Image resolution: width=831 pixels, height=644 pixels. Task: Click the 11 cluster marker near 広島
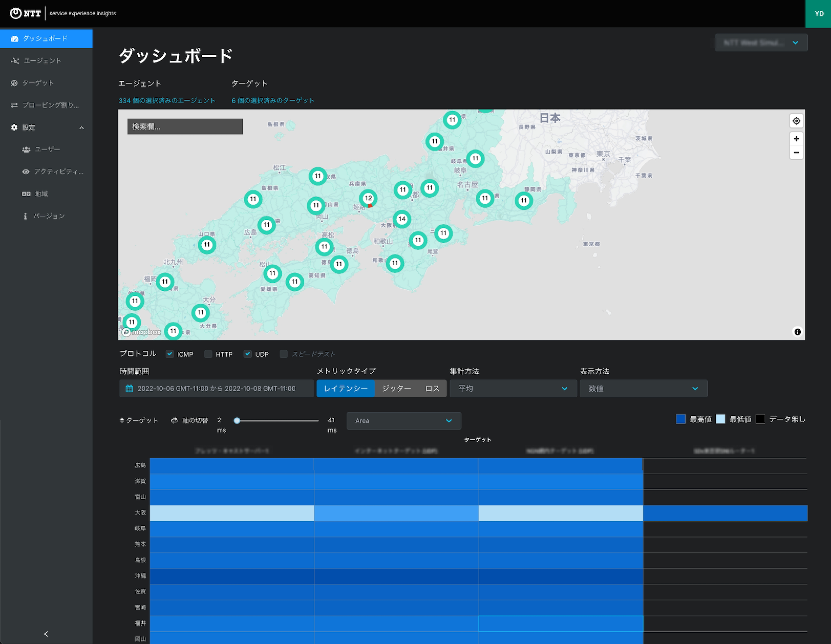pos(267,225)
